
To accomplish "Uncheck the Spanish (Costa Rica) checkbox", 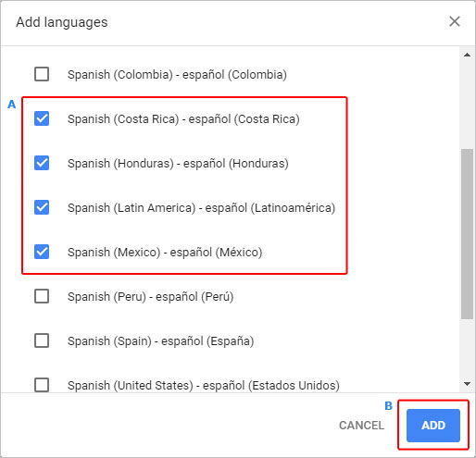I will (x=42, y=118).
